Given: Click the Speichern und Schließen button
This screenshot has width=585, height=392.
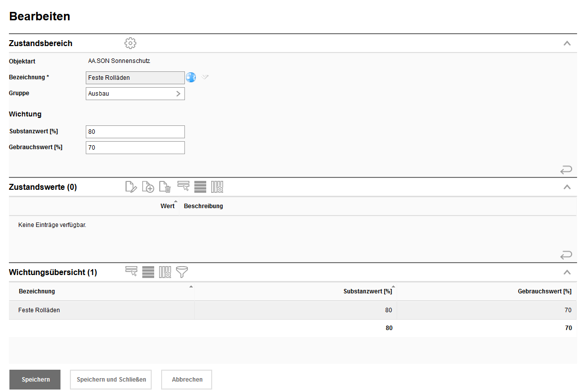Looking at the screenshot, I should [111, 380].
